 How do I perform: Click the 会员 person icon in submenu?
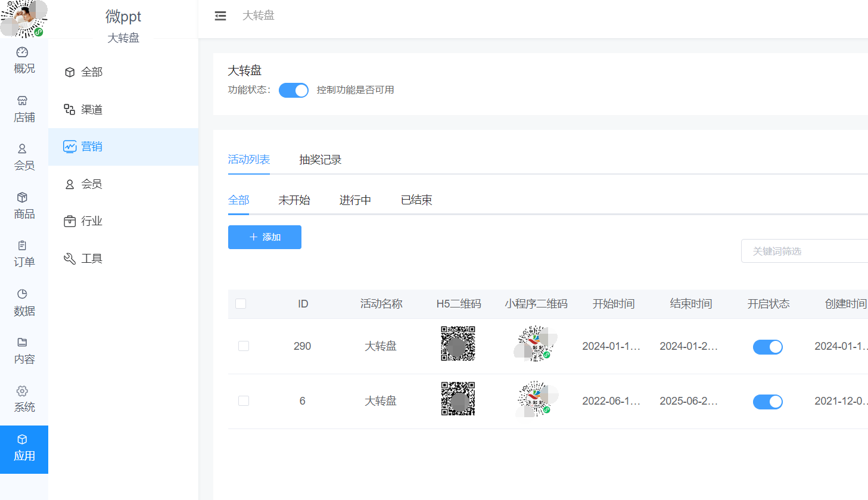70,184
